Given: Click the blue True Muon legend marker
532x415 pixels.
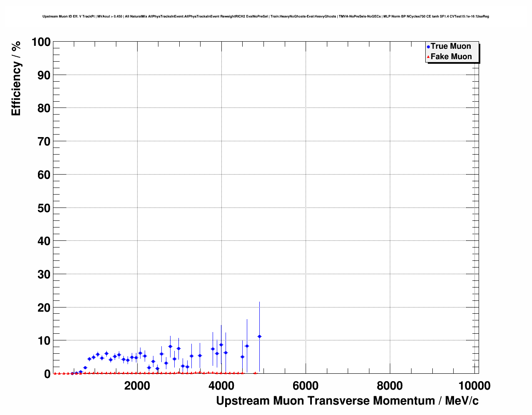Looking at the screenshot, I should tap(428, 47).
